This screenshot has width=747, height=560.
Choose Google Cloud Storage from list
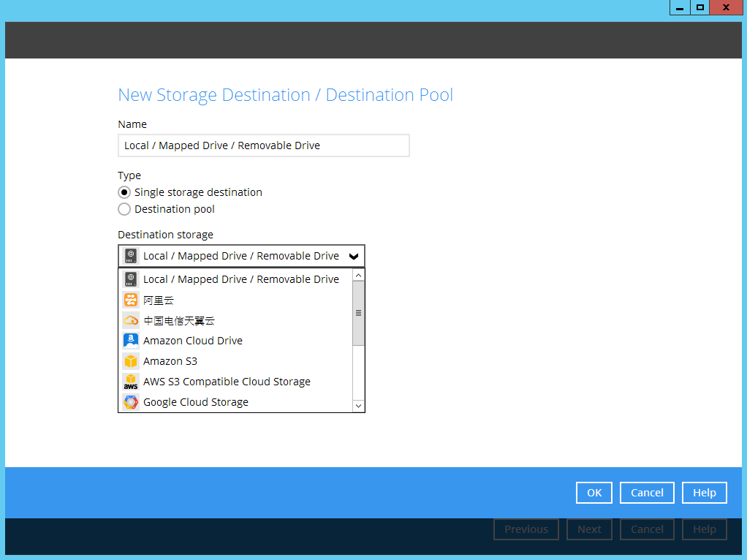click(235, 402)
